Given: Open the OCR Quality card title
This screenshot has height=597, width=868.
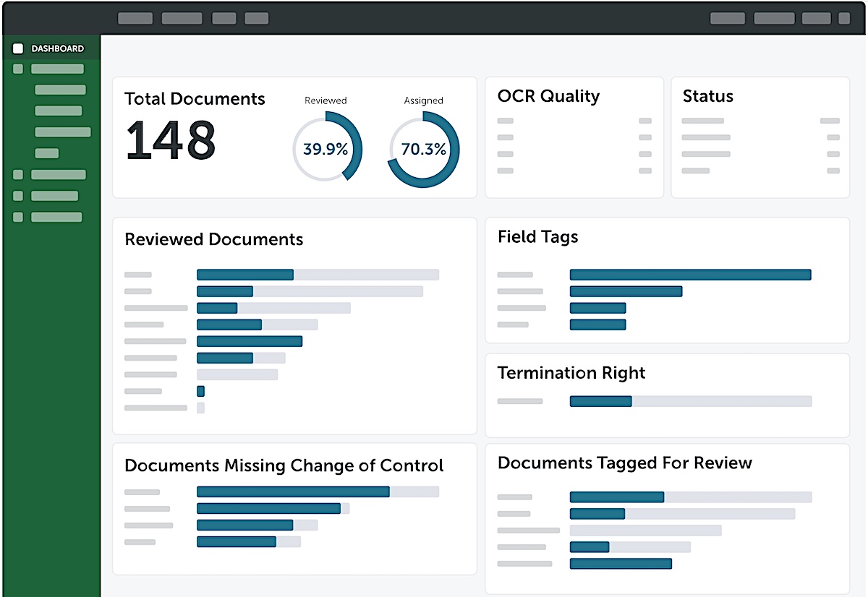Looking at the screenshot, I should point(548,97).
